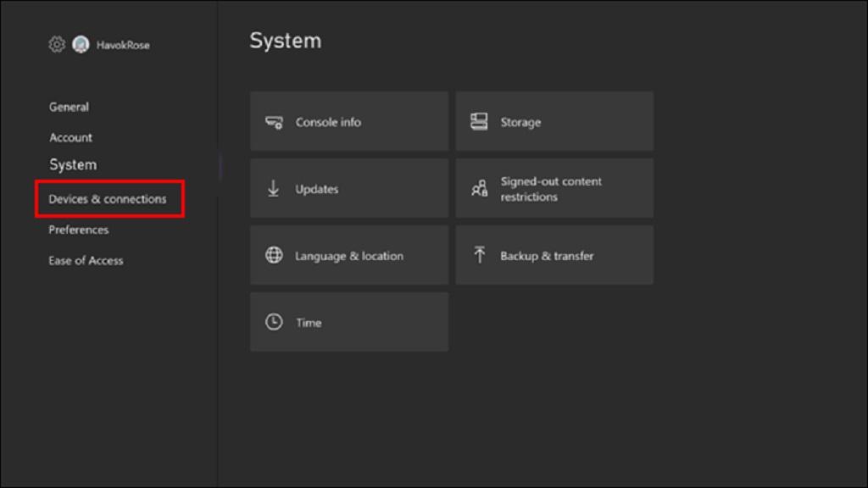Image resolution: width=868 pixels, height=488 pixels.
Task: Open the General settings section
Action: pos(69,107)
